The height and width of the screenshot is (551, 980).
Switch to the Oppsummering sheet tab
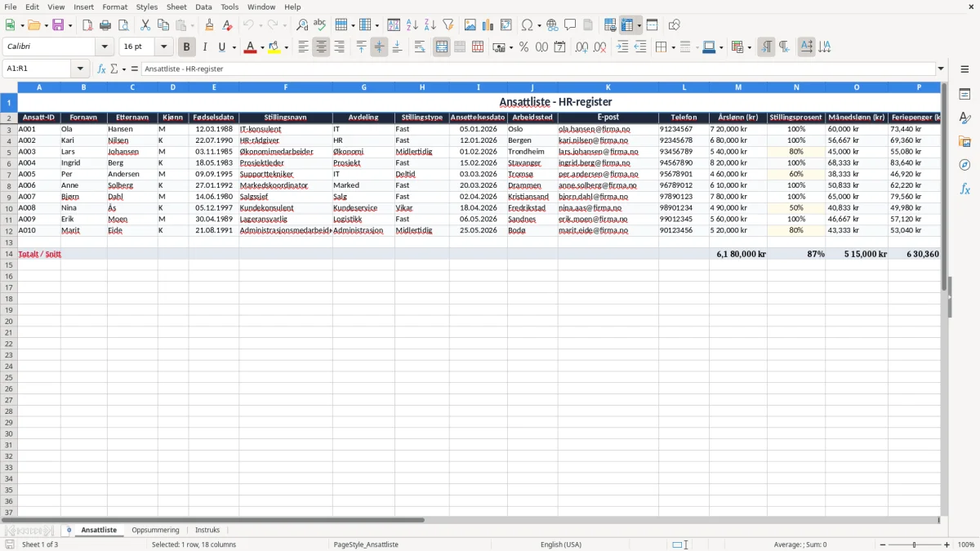coord(155,530)
